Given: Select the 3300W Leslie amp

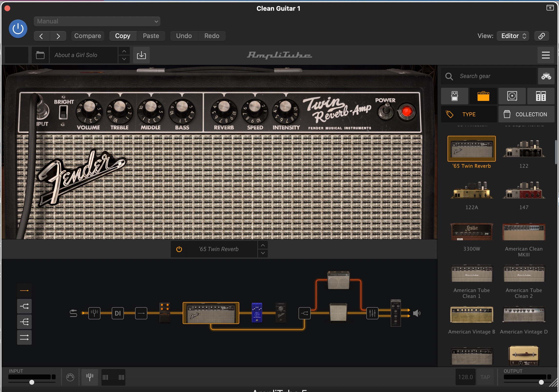Looking at the screenshot, I should (472, 232).
